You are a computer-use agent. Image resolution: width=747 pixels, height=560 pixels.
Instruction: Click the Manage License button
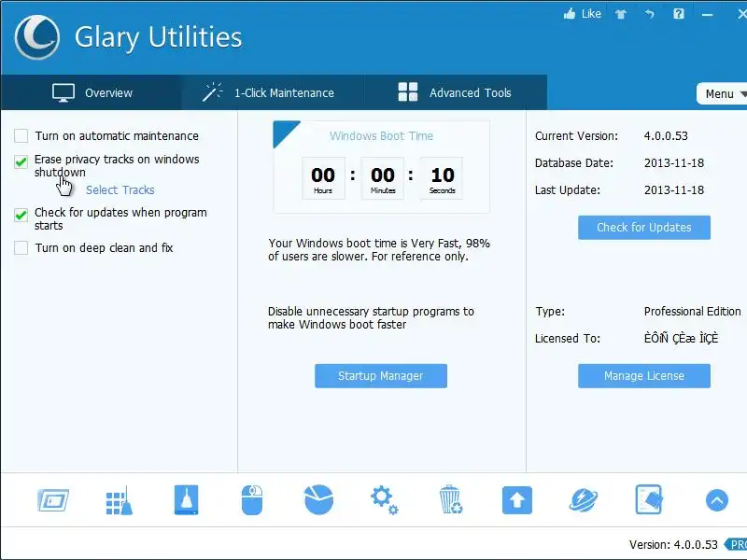click(x=644, y=376)
